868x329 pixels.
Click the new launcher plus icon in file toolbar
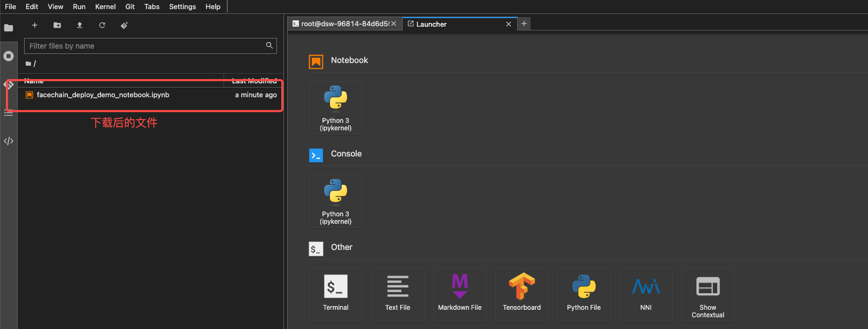[x=35, y=25]
